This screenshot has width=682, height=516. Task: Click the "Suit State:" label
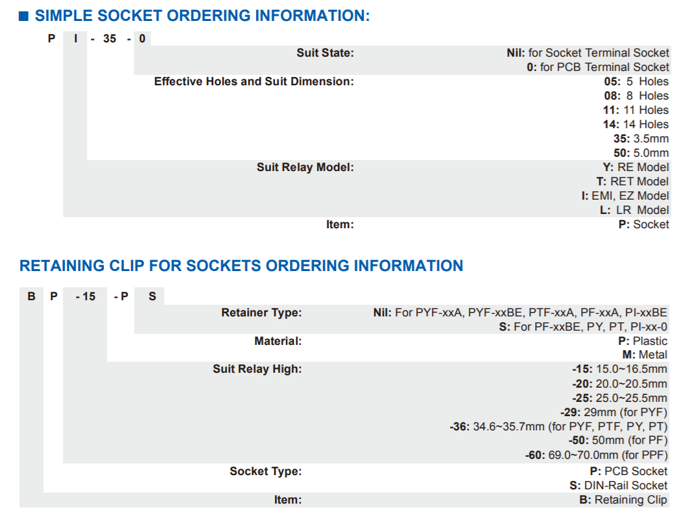325,53
